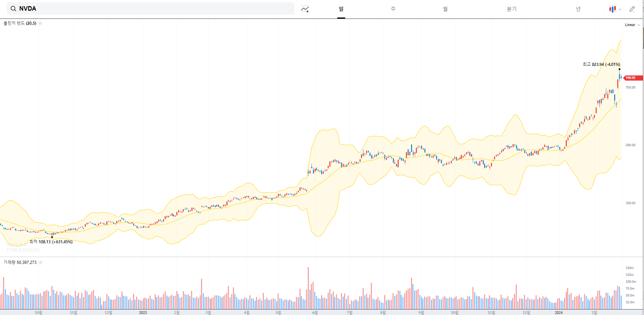
Task: Click the 150m volume axis label
Action: pyautogui.click(x=630, y=268)
